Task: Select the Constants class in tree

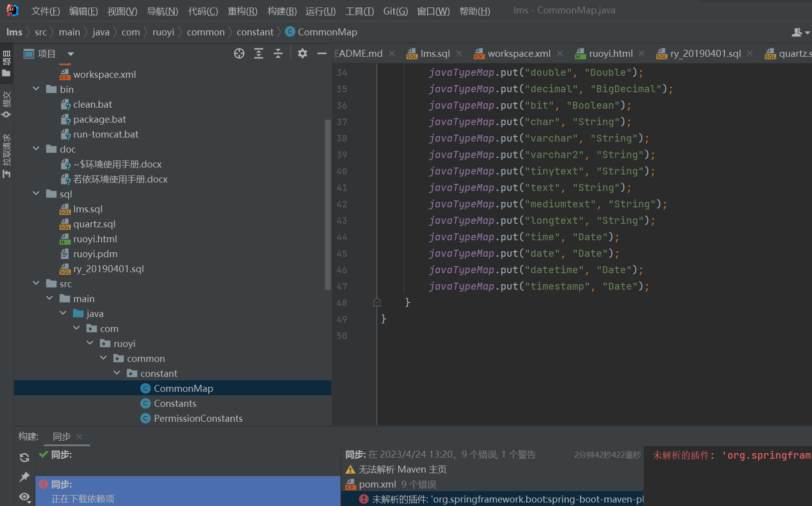Action: 175,403
